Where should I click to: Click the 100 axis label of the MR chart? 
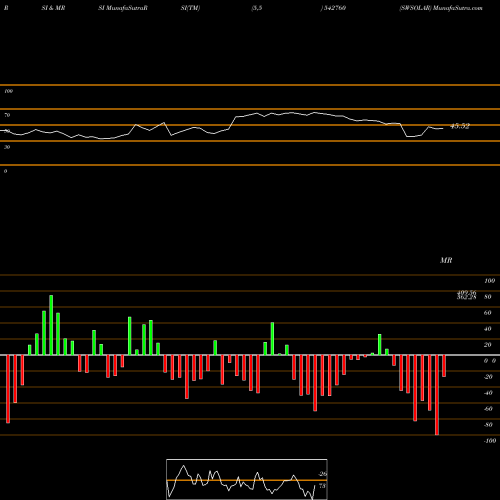point(490,281)
